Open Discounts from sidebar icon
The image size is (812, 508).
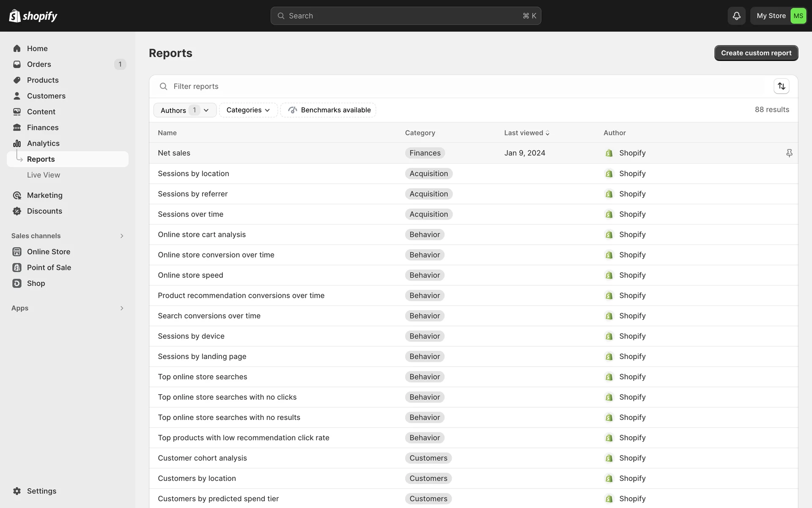[x=17, y=211]
